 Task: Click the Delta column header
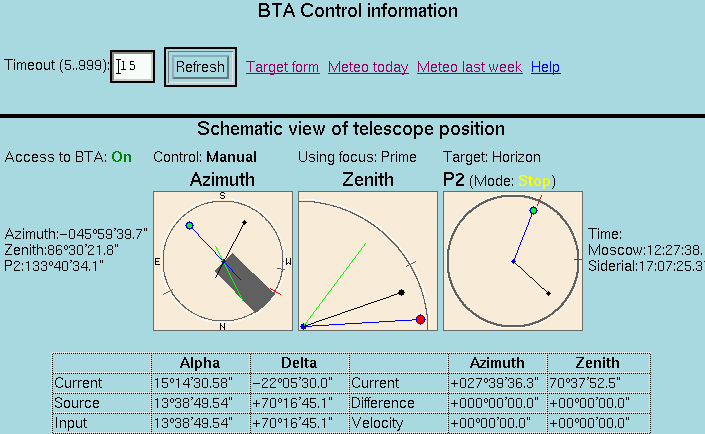pos(299,363)
